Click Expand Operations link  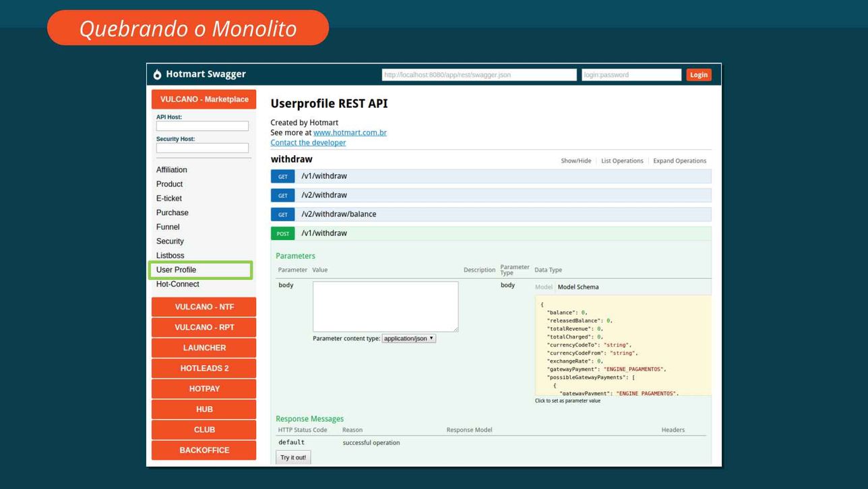click(x=679, y=161)
